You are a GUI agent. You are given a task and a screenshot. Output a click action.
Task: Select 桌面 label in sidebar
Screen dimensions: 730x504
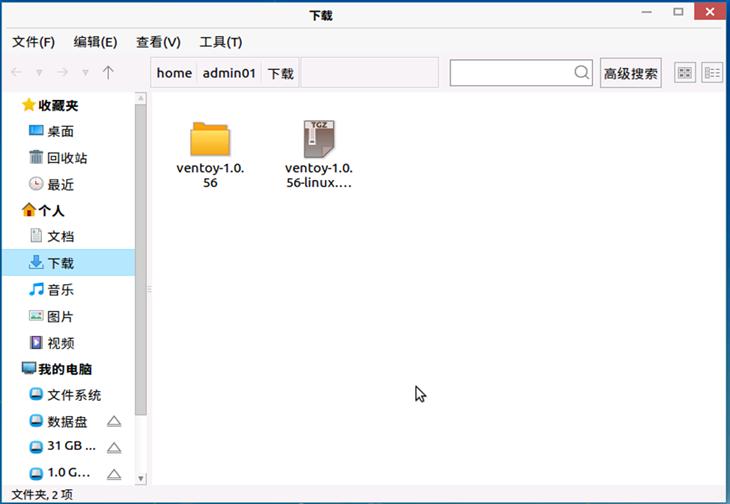[61, 131]
